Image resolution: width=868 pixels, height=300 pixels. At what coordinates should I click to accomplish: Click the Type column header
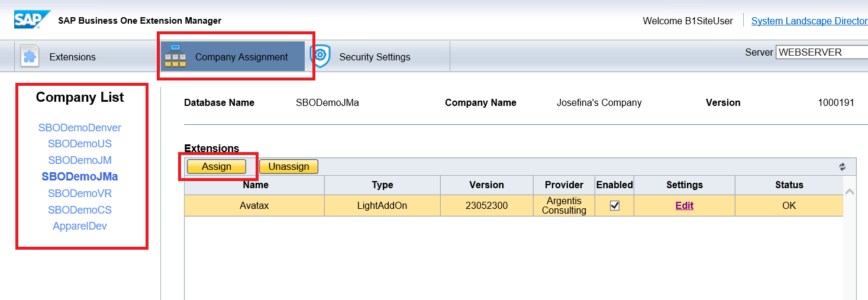[382, 185]
